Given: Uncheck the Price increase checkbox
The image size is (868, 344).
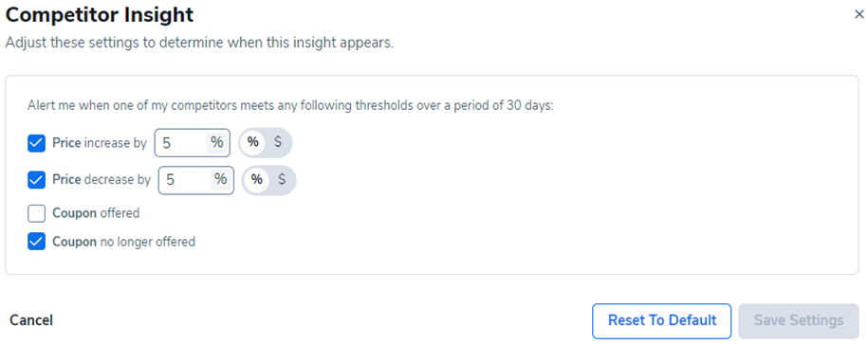Looking at the screenshot, I should coord(37,143).
